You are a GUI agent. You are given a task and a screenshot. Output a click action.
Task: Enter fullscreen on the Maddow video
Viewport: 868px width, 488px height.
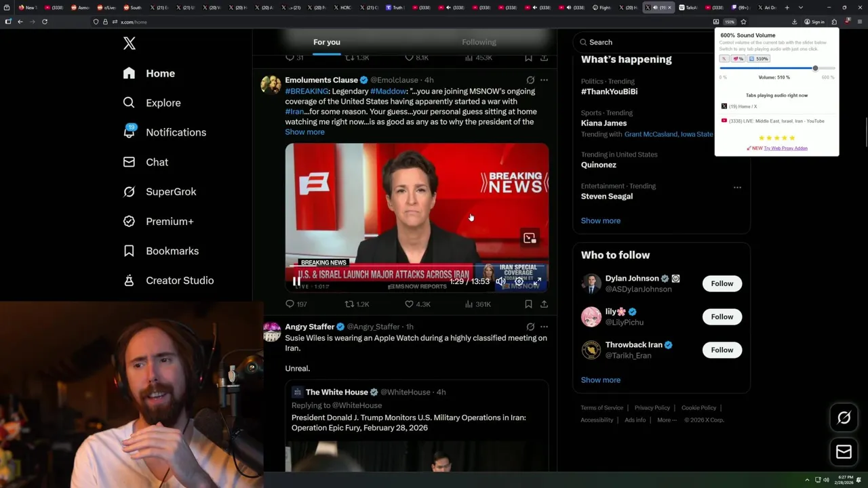click(x=537, y=281)
